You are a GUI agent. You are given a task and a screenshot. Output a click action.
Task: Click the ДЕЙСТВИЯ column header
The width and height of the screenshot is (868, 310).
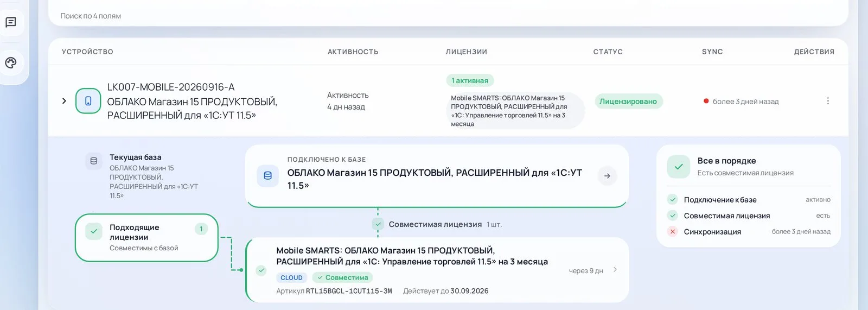click(814, 52)
